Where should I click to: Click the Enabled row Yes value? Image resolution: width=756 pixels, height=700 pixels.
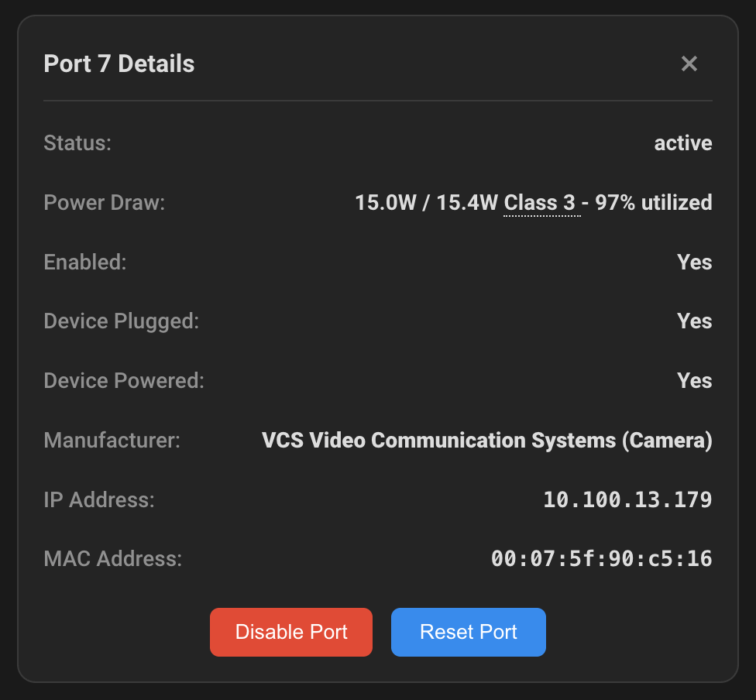[x=694, y=262]
